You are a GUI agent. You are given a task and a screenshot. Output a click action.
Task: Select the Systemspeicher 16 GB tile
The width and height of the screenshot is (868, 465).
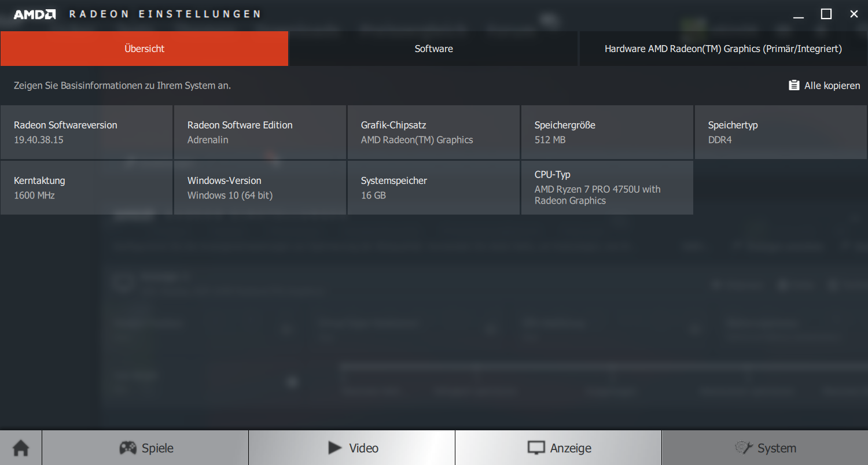tap(433, 187)
